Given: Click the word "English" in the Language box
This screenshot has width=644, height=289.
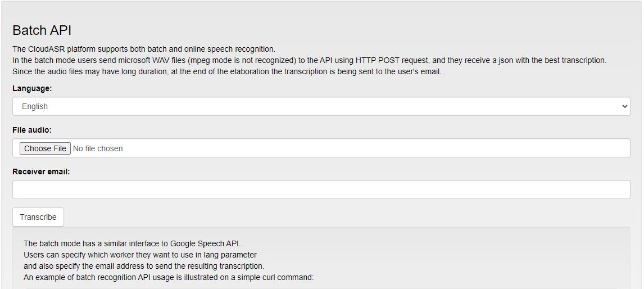Looking at the screenshot, I should 35,106.
